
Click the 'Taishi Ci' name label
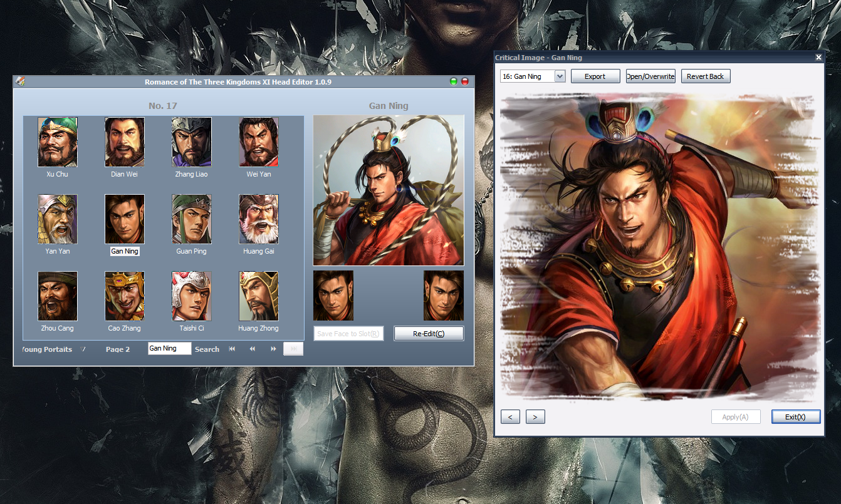(192, 328)
